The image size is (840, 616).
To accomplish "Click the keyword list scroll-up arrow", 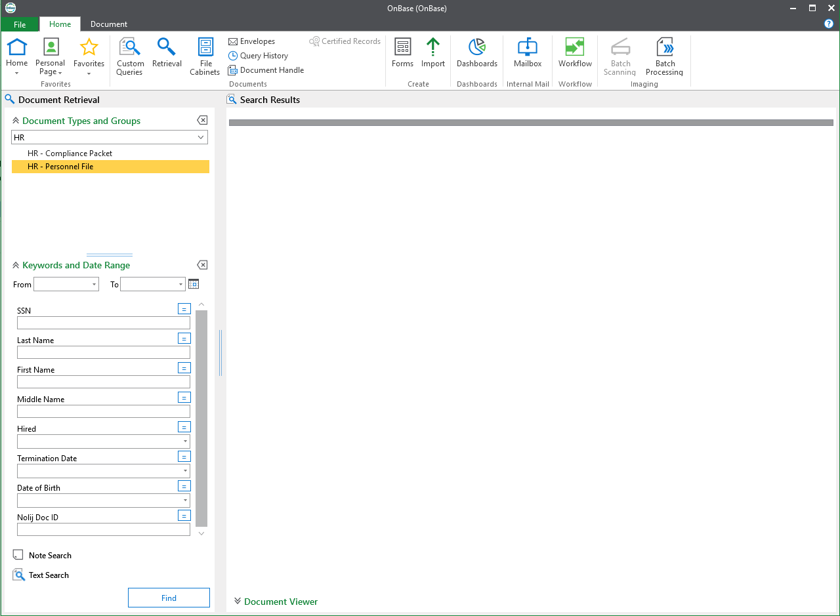I will [201, 304].
